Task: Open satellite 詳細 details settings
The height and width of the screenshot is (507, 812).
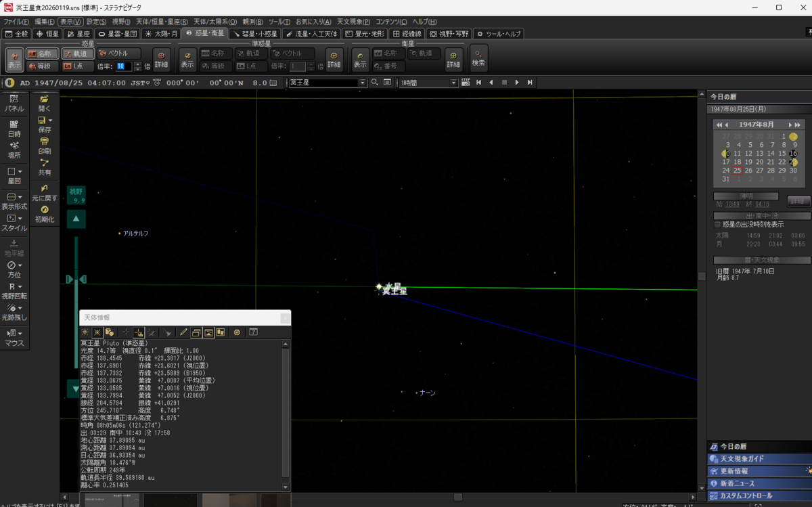Action: (454, 60)
